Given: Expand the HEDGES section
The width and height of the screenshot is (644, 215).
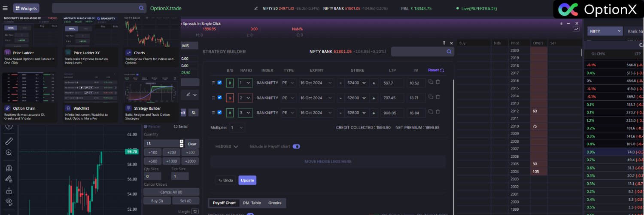Looking at the screenshot, I should point(227,147).
